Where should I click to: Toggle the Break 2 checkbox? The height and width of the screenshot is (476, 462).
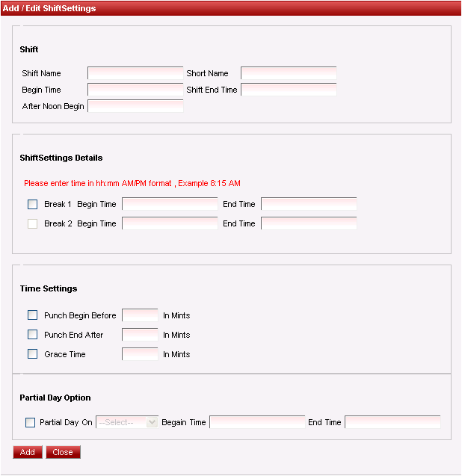(x=32, y=223)
